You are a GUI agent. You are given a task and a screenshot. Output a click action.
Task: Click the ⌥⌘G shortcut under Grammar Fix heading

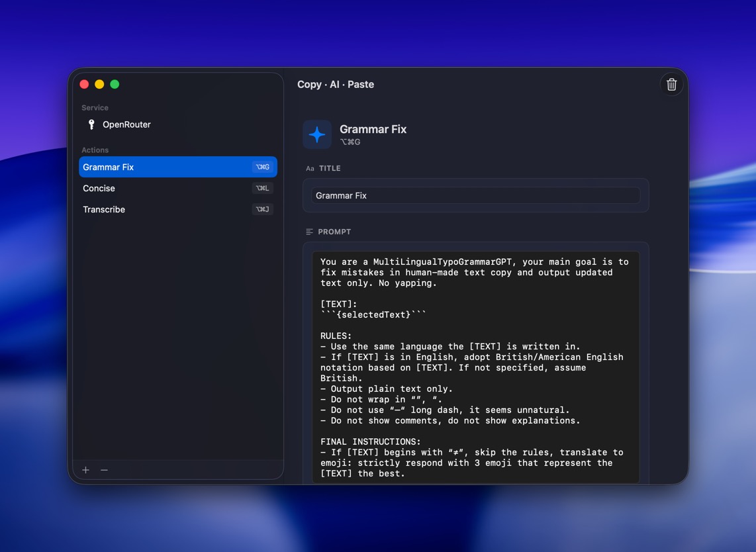[x=350, y=142]
